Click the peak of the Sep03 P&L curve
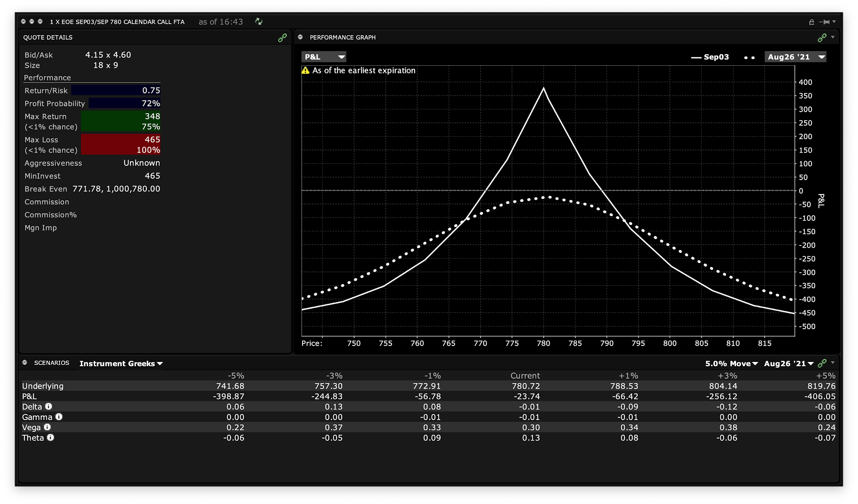858x504 pixels. pyautogui.click(x=543, y=88)
